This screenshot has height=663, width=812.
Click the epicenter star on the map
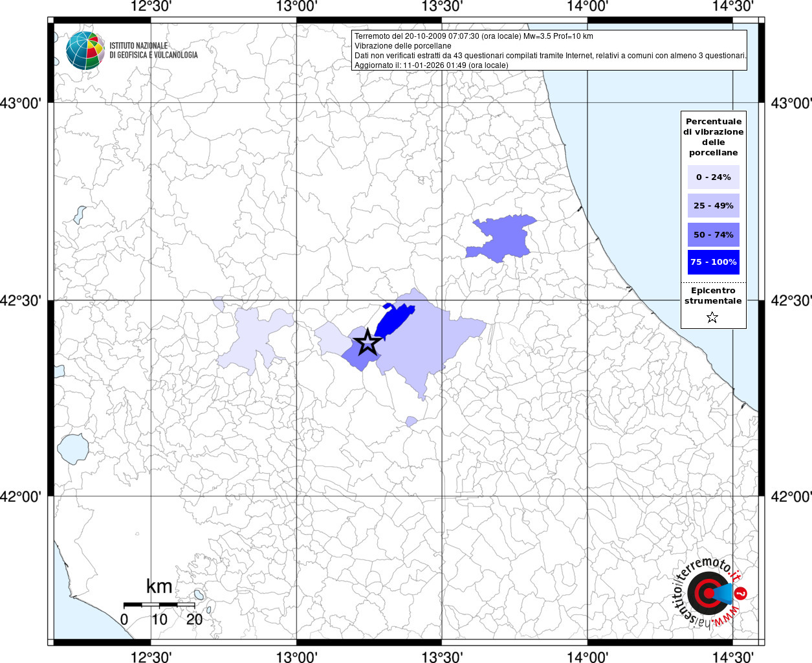pos(368,342)
